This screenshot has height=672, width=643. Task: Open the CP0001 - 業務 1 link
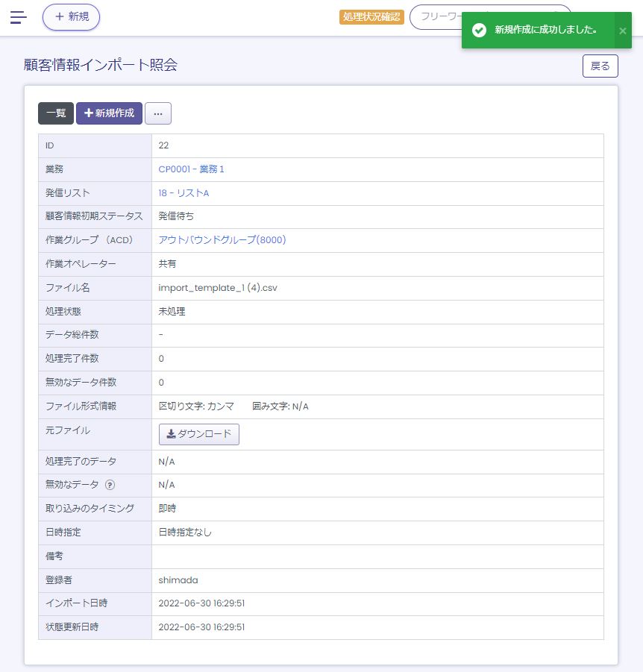click(x=192, y=169)
